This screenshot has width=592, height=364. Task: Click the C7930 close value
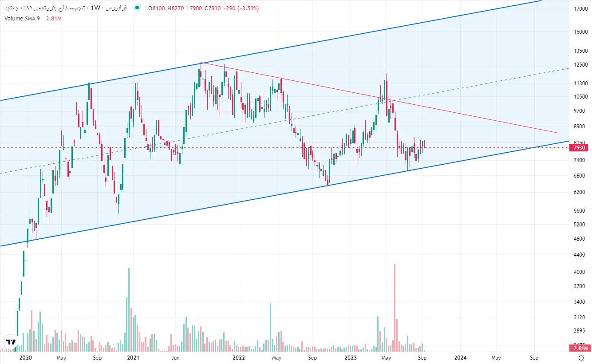[x=212, y=8]
